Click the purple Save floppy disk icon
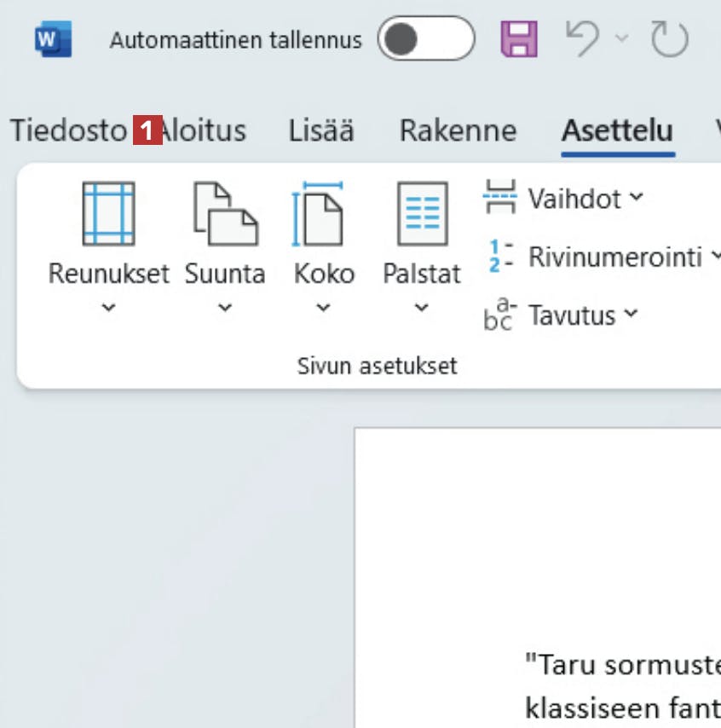721x728 pixels. click(518, 39)
